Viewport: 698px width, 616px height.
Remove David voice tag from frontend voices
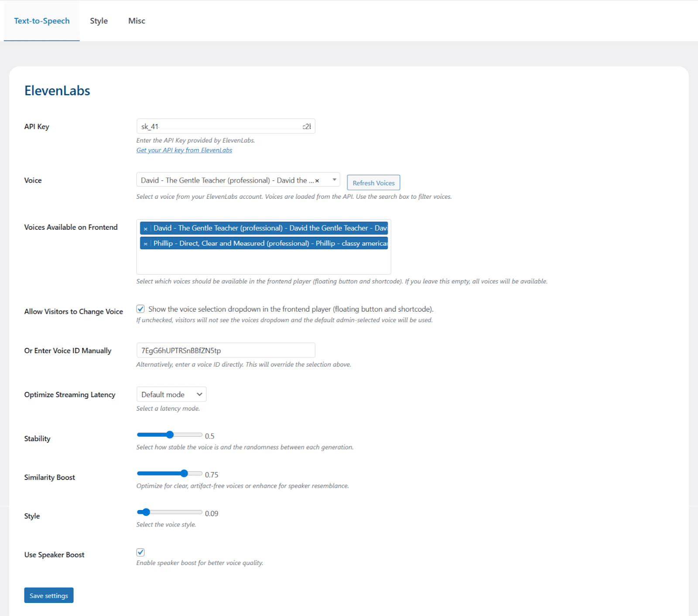pos(146,228)
